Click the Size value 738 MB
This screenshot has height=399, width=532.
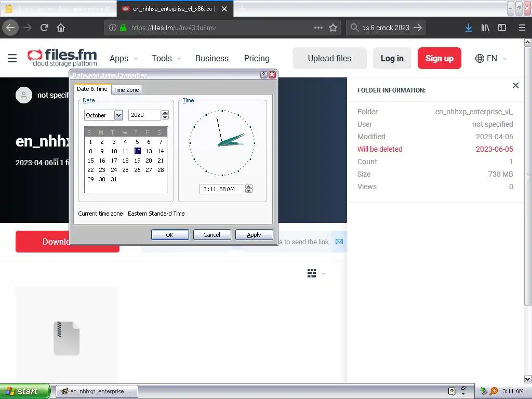(500, 174)
